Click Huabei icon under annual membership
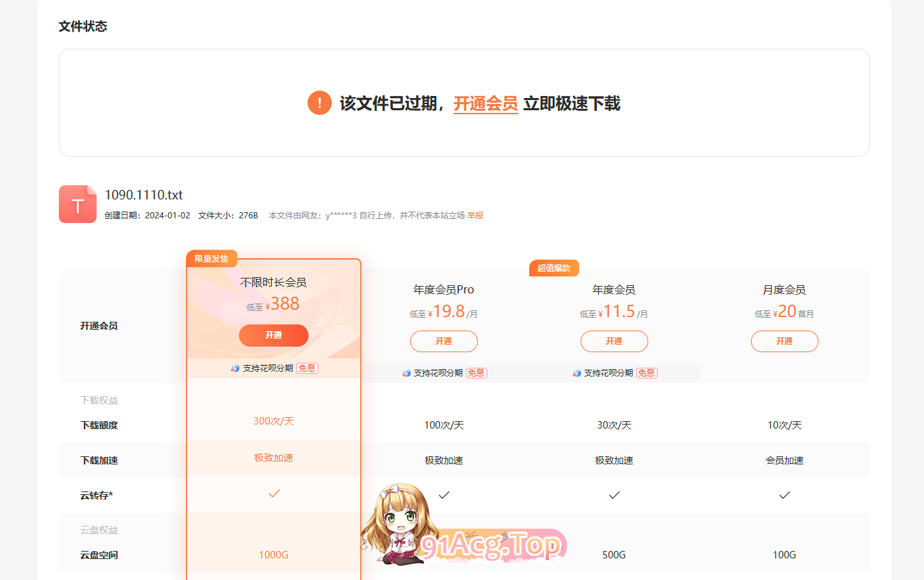This screenshot has height=580, width=924. (x=577, y=373)
